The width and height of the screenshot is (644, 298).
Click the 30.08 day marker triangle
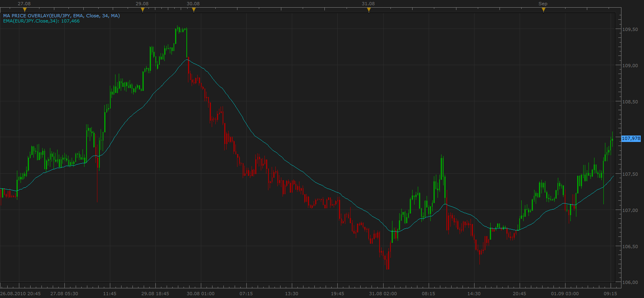[194, 10]
